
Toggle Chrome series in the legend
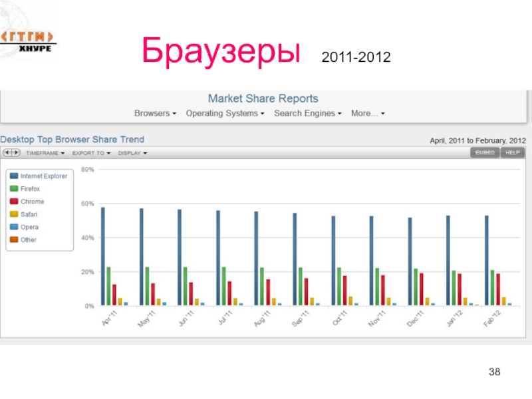click(32, 201)
